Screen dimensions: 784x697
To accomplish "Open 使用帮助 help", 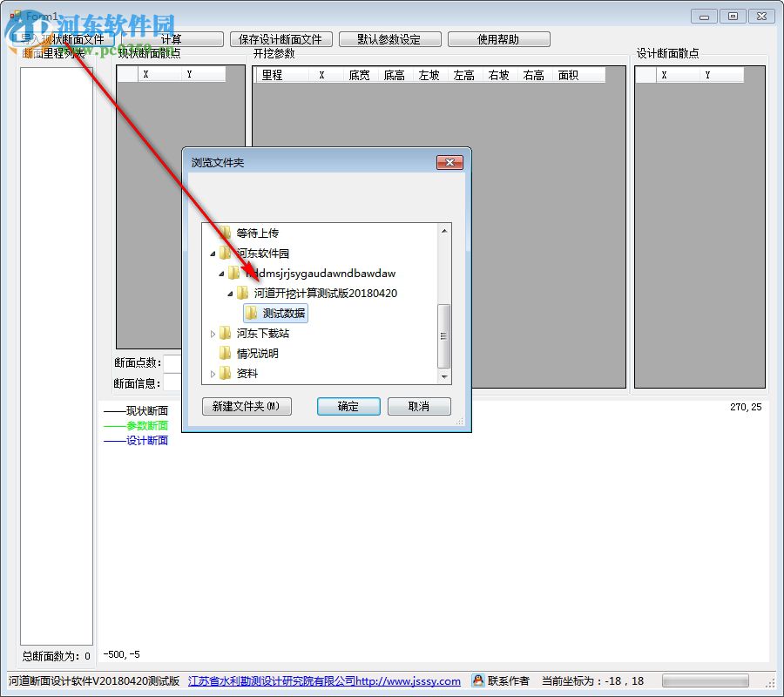I will coord(498,39).
